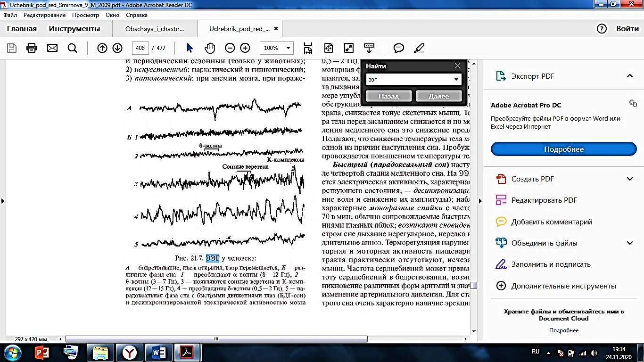Open the Файл menu
Viewport: 644px width, 362px height.
click(10, 15)
